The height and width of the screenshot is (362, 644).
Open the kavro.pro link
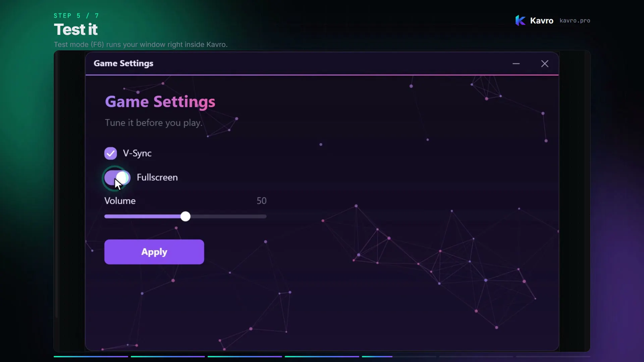[575, 21]
